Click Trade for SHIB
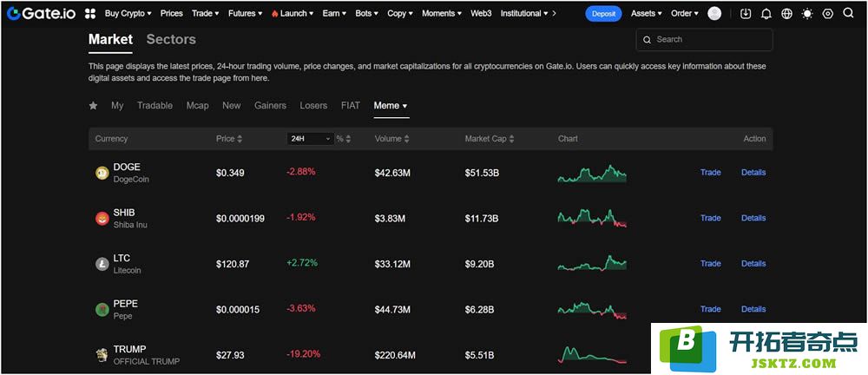868x375 pixels. pos(710,218)
